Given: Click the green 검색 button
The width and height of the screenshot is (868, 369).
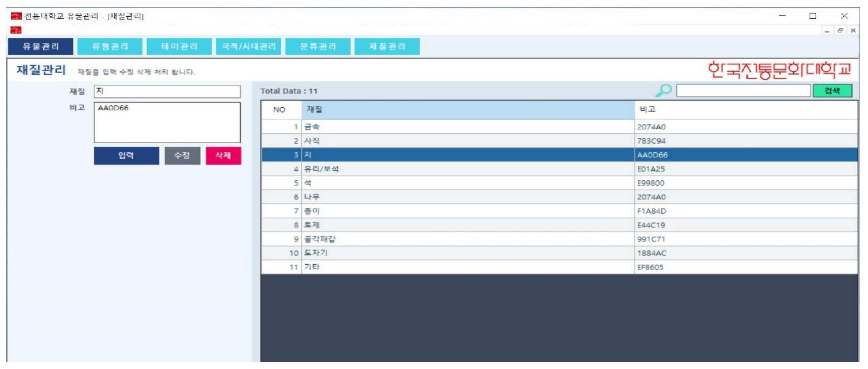Looking at the screenshot, I should (x=832, y=91).
